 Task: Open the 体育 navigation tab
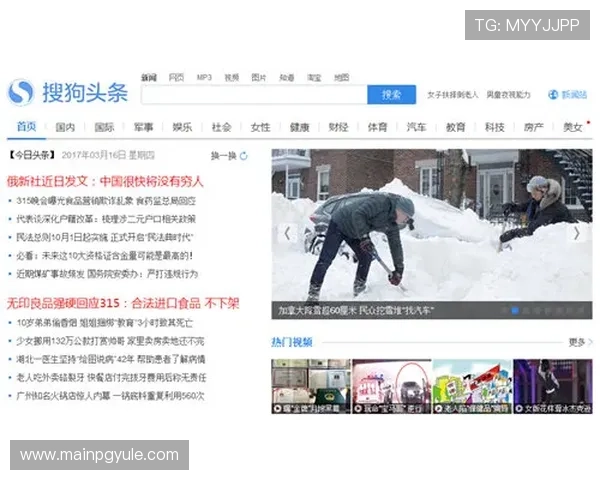pyautogui.click(x=377, y=127)
